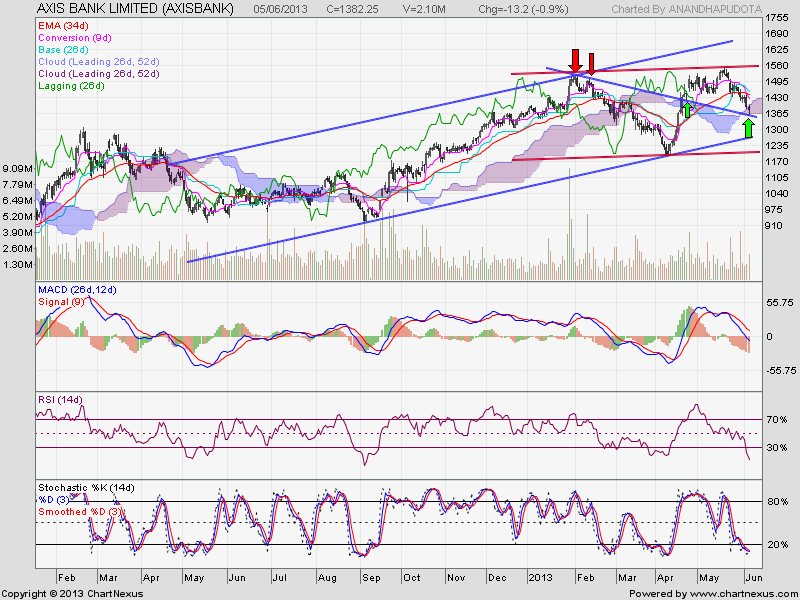Screen dimensions: 800x600
Task: Click the cyan Base (26d) legend entry
Action: tap(63, 49)
